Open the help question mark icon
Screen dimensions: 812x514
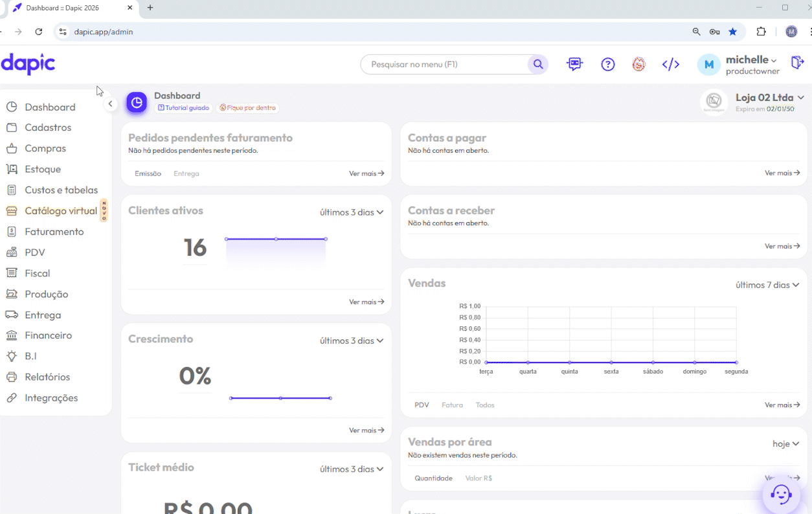pyautogui.click(x=607, y=64)
